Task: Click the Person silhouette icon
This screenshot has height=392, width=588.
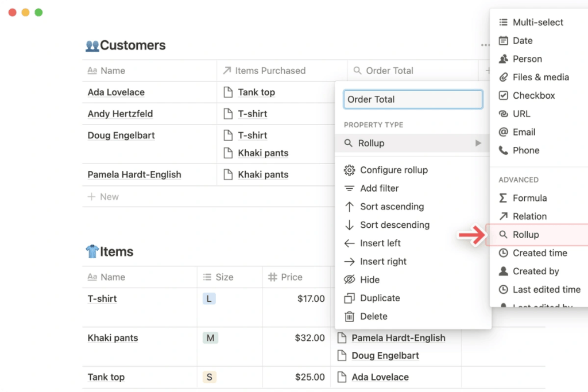Action: coord(503,59)
